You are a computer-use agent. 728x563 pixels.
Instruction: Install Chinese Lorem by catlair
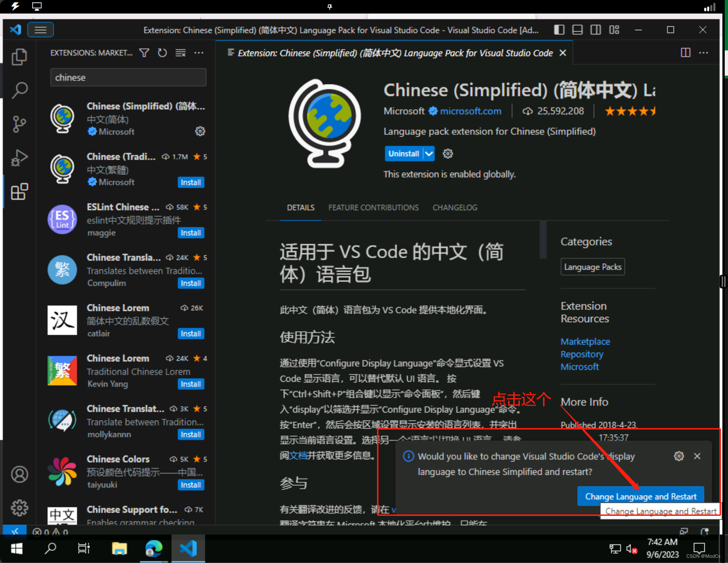point(191,334)
